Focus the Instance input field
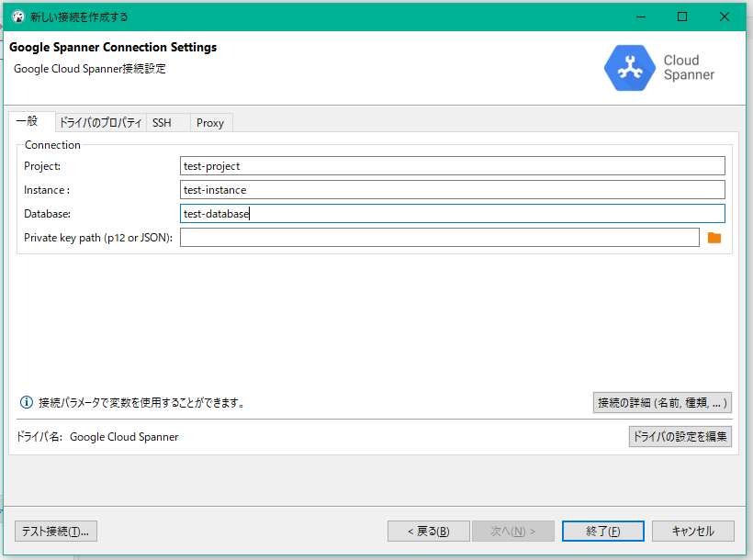Viewport: 753px width, 560px height. 453,190
